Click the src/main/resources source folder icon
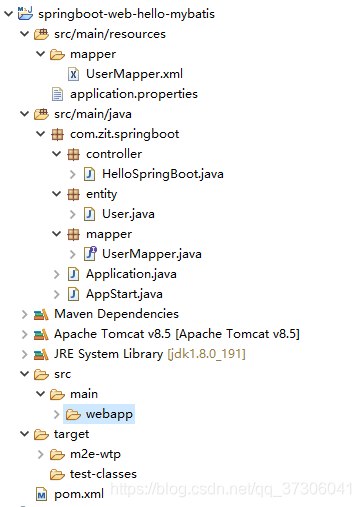This screenshot has height=507, width=361. (41, 34)
